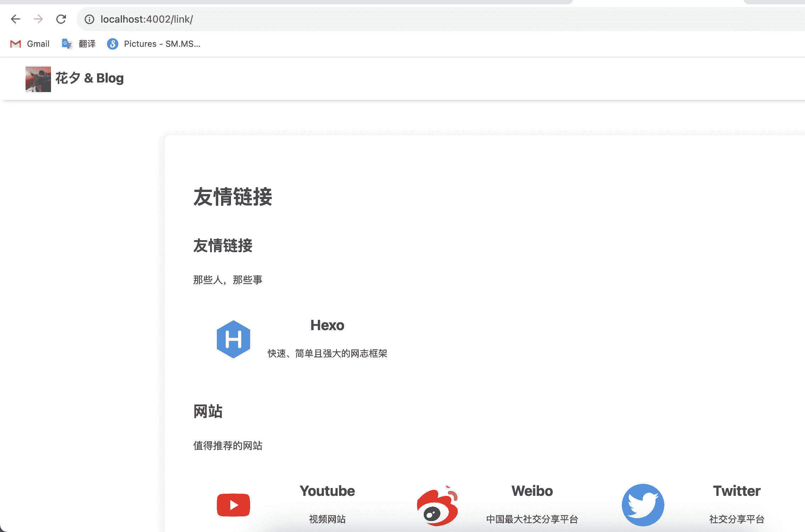Click the Hexo hexagon logo
This screenshot has height=532, width=805.
233,339
